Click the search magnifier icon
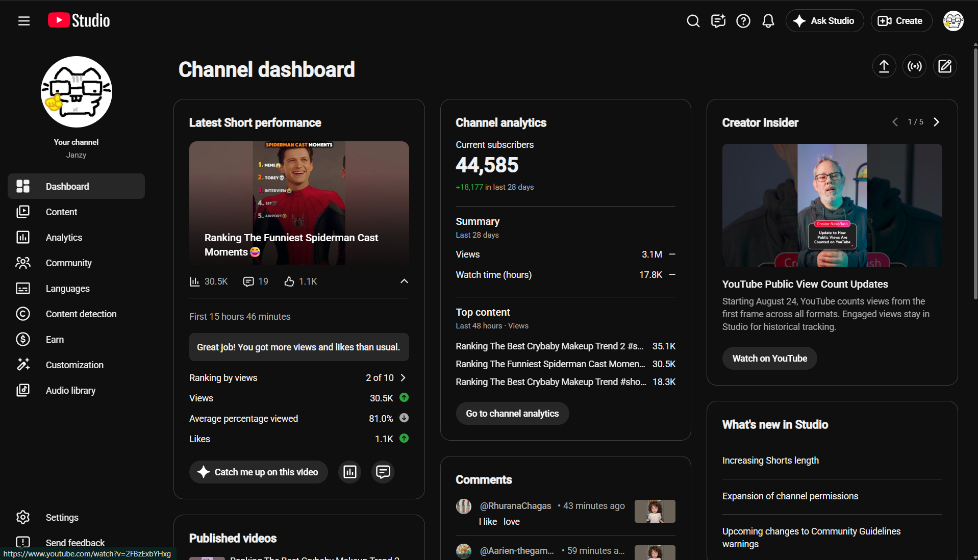978x560 pixels. [693, 21]
